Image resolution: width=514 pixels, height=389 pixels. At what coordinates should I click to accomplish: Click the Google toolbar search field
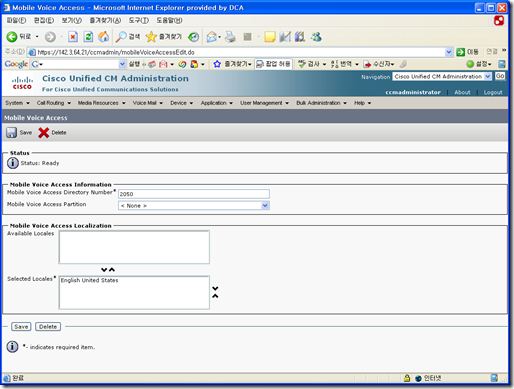[79, 64]
